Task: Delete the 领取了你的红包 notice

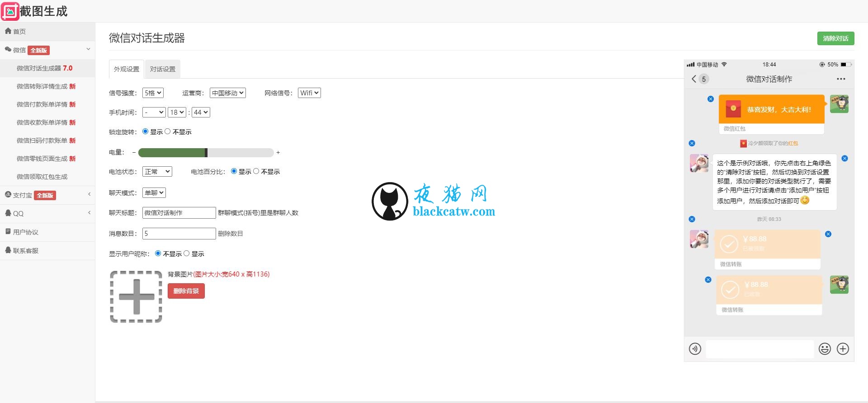Action: click(692, 143)
